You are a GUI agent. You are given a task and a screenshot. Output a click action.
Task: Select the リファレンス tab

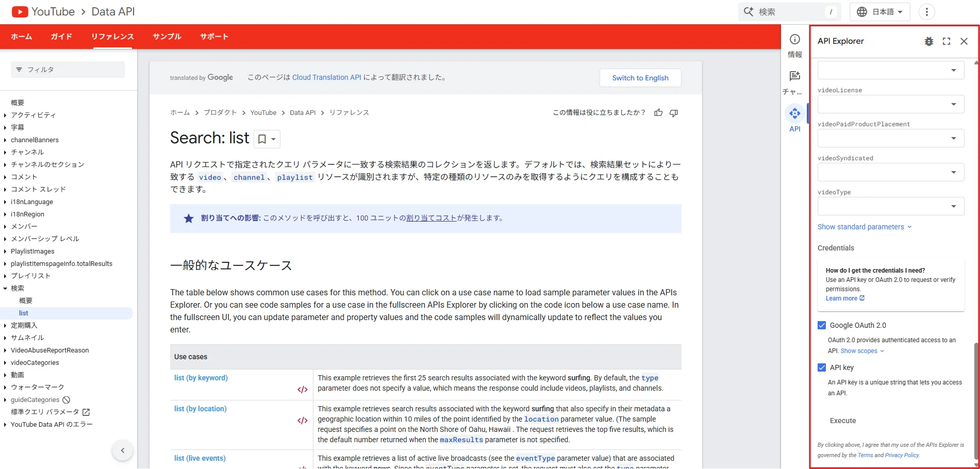(x=112, y=37)
